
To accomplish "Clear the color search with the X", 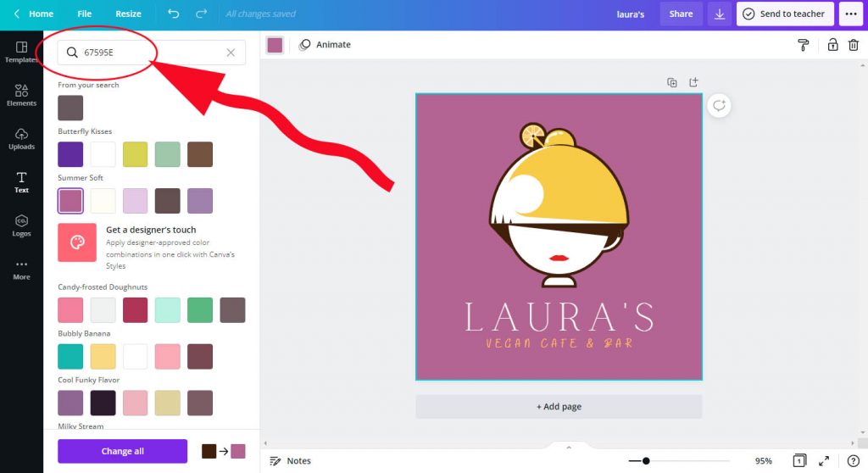I will pos(231,53).
